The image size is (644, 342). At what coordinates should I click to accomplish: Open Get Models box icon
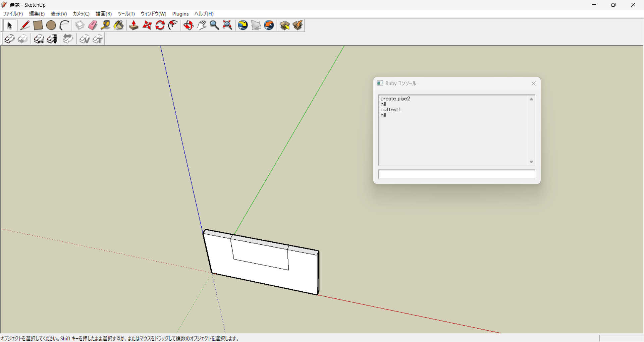point(284,25)
